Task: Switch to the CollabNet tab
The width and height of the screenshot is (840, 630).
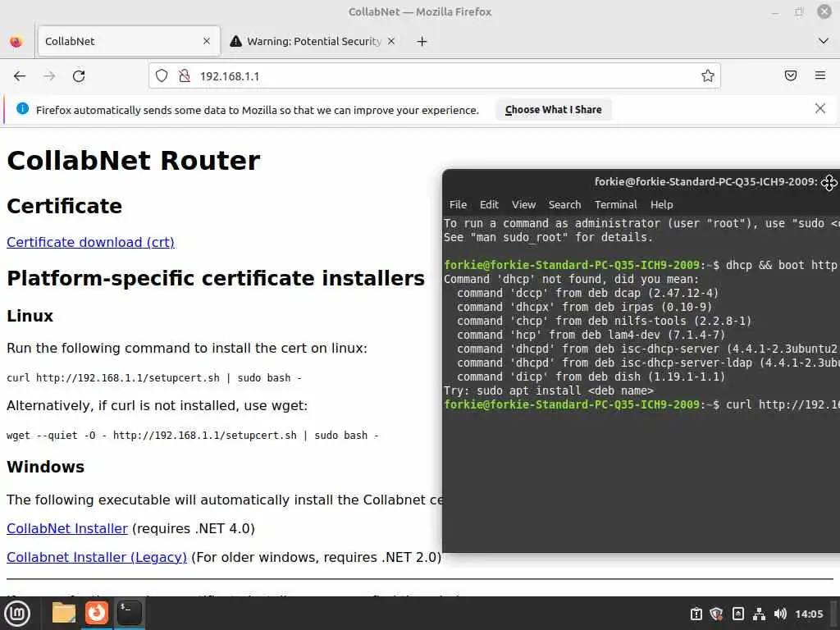Action: click(129, 41)
